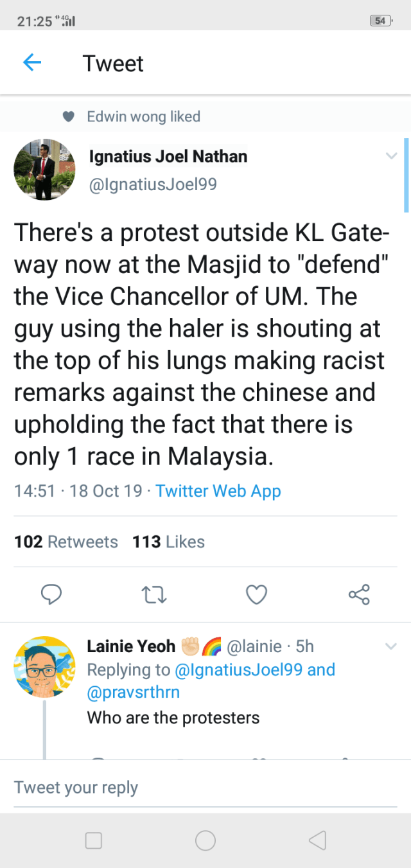Viewport: 411px width, 868px height.
Task: Tap the @IgnatiusJoel99 mention in reply
Action: pos(239,669)
